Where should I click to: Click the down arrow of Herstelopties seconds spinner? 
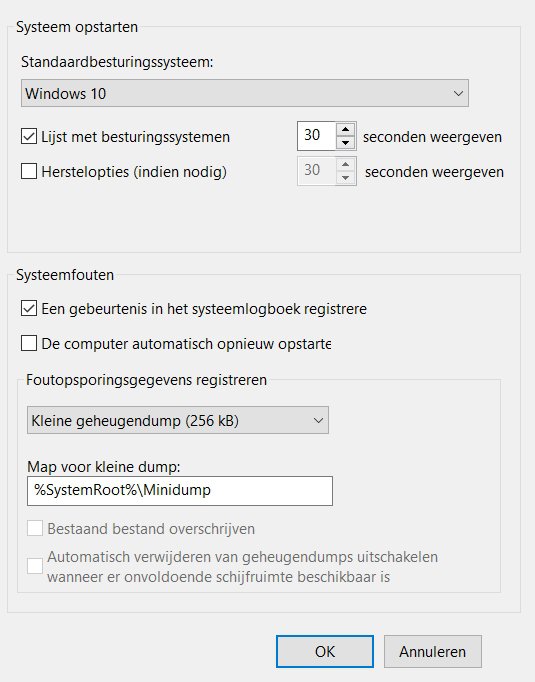point(345,177)
